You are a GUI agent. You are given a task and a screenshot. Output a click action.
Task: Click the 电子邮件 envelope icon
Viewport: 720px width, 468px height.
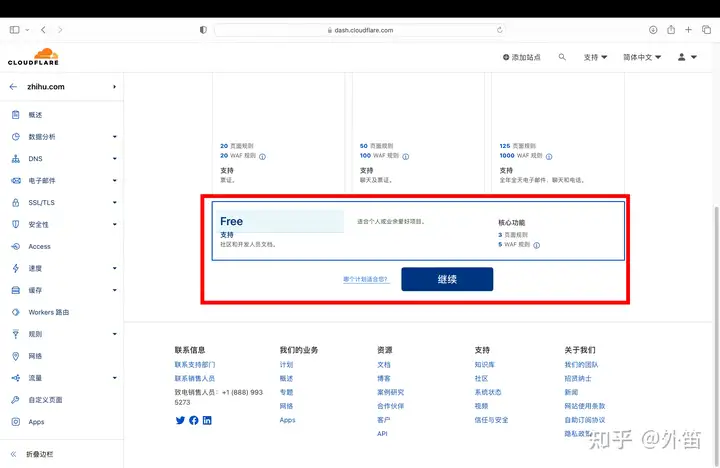coord(16,180)
